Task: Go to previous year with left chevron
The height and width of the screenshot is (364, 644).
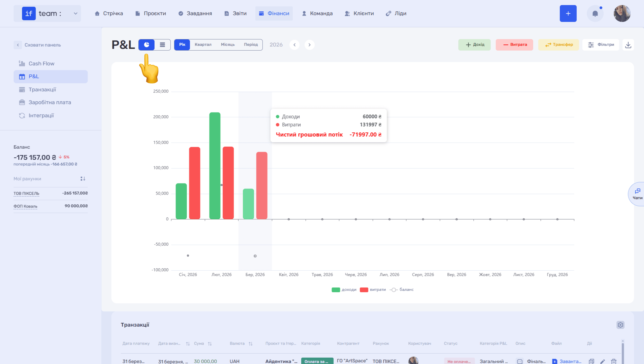Action: pyautogui.click(x=294, y=45)
